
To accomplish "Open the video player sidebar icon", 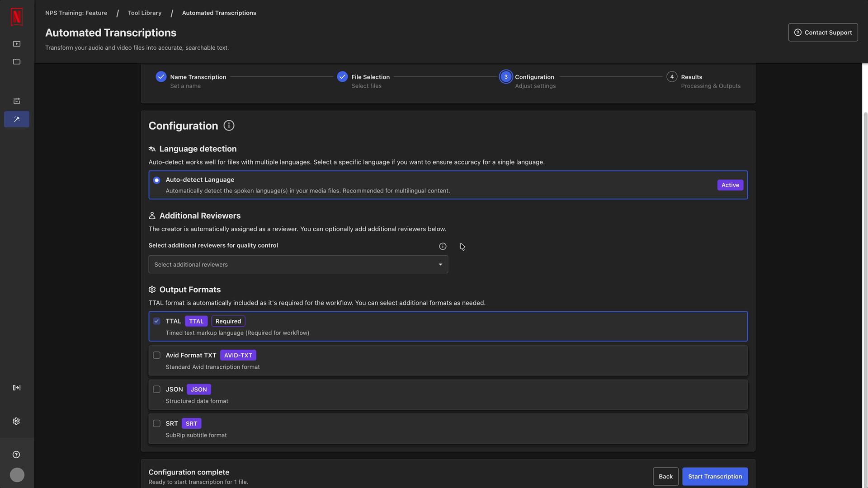I will click(x=17, y=44).
